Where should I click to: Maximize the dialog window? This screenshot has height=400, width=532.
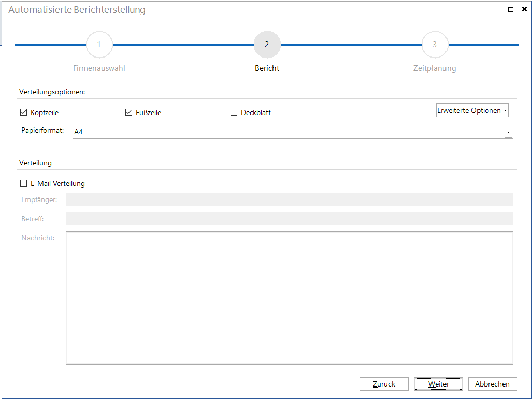pyautogui.click(x=511, y=9)
